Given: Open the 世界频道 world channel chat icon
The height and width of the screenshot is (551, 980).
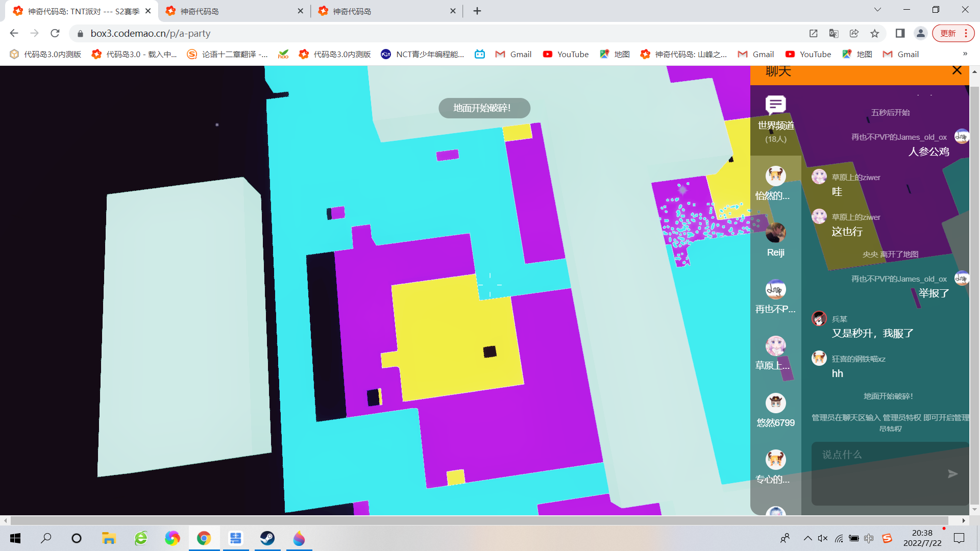Looking at the screenshot, I should [x=775, y=105].
